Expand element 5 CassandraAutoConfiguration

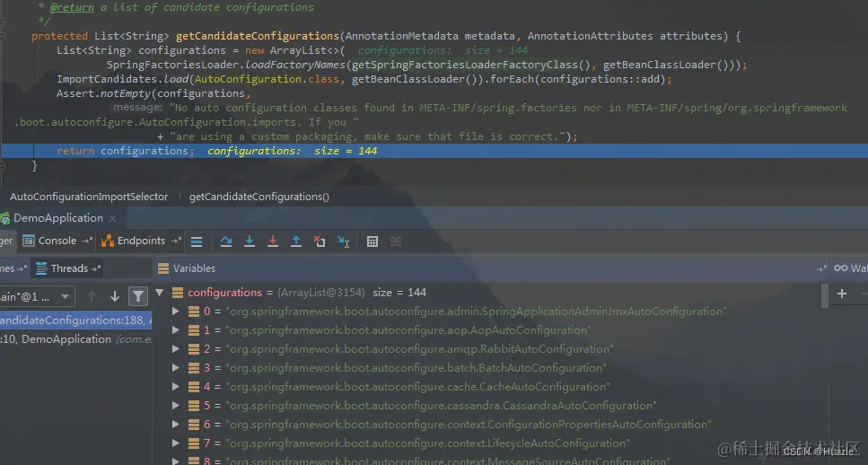175,406
